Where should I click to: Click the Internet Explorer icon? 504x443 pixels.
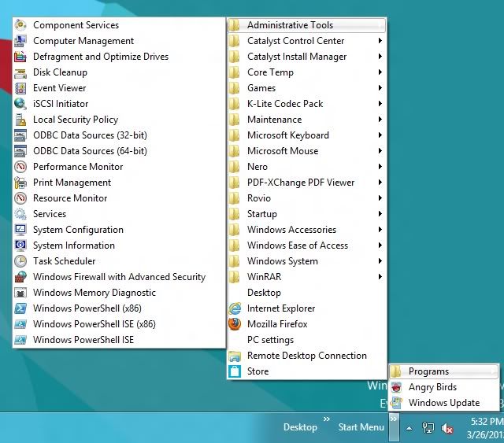coord(235,308)
